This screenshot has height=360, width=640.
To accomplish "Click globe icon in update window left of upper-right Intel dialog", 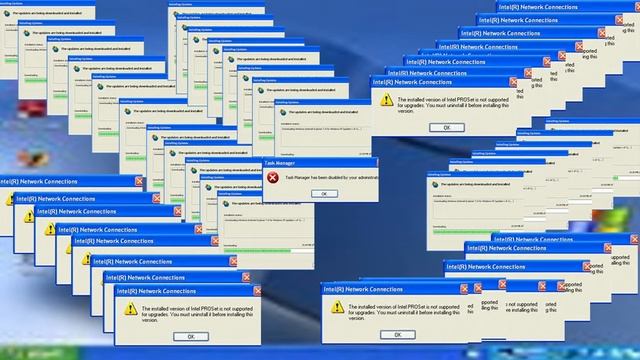I will [x=283, y=112].
